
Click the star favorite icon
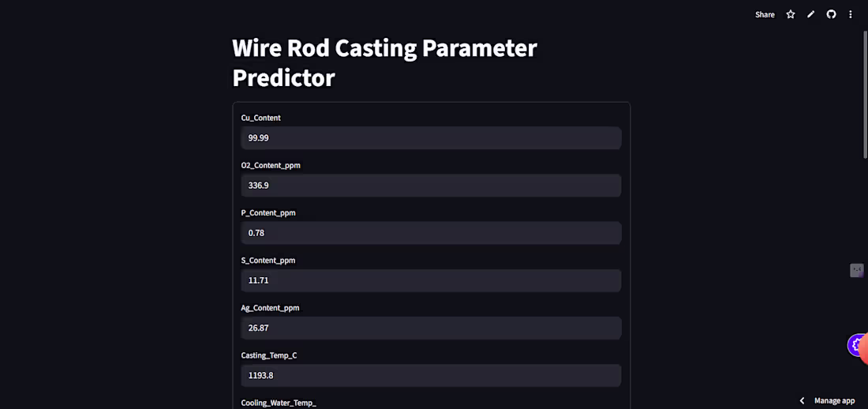[791, 14]
